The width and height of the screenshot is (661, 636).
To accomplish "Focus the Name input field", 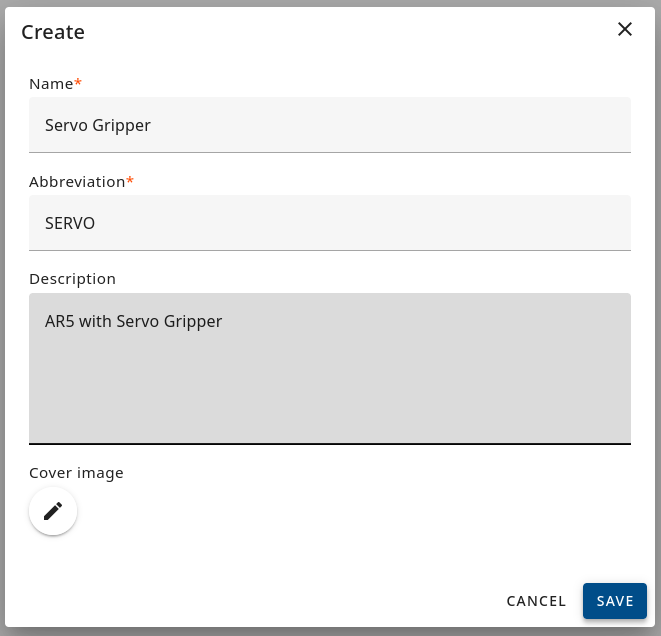I will (x=330, y=125).
